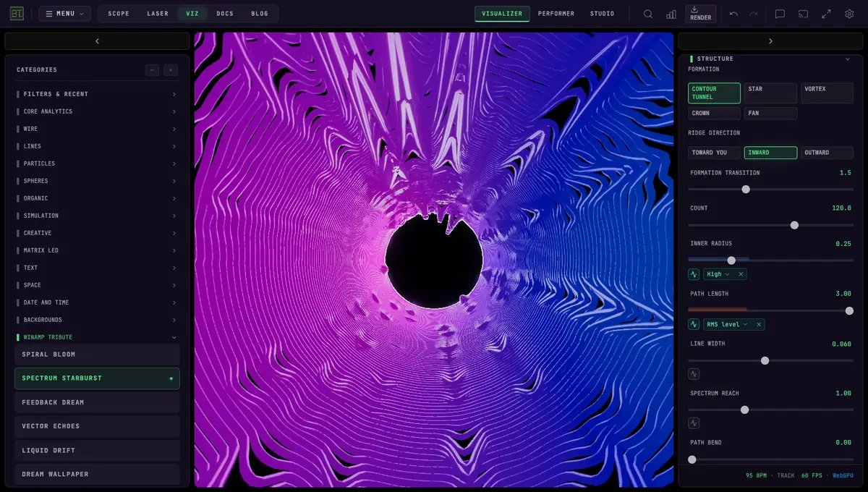This screenshot has width=868, height=492.
Task: Switch to the Viz tab
Action: tap(192, 14)
